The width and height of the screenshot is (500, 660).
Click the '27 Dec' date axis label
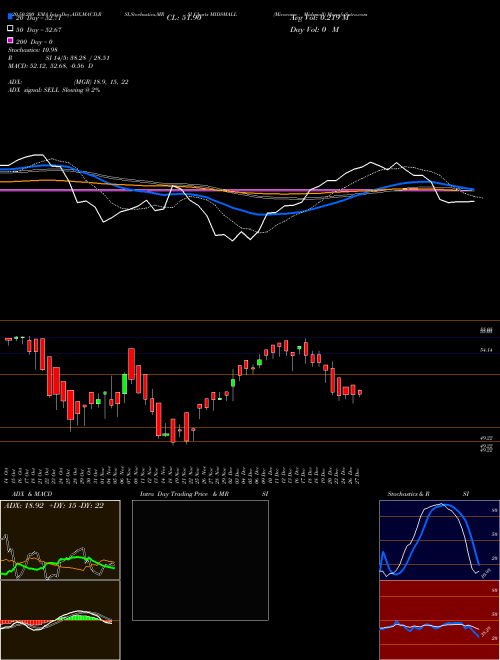click(x=359, y=475)
